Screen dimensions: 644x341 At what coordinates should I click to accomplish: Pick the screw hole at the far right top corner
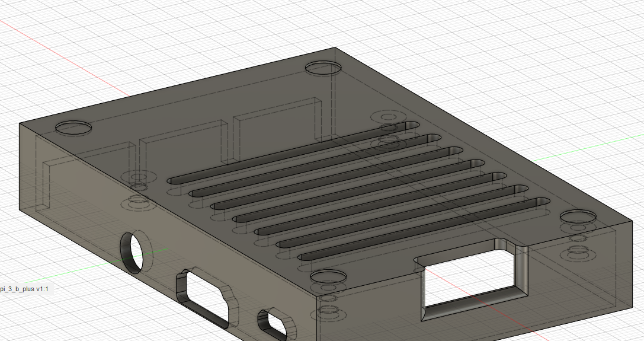tap(578, 216)
